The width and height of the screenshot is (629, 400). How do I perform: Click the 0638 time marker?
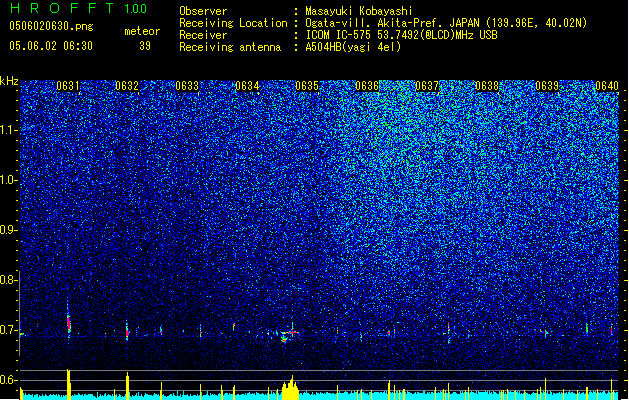point(487,86)
